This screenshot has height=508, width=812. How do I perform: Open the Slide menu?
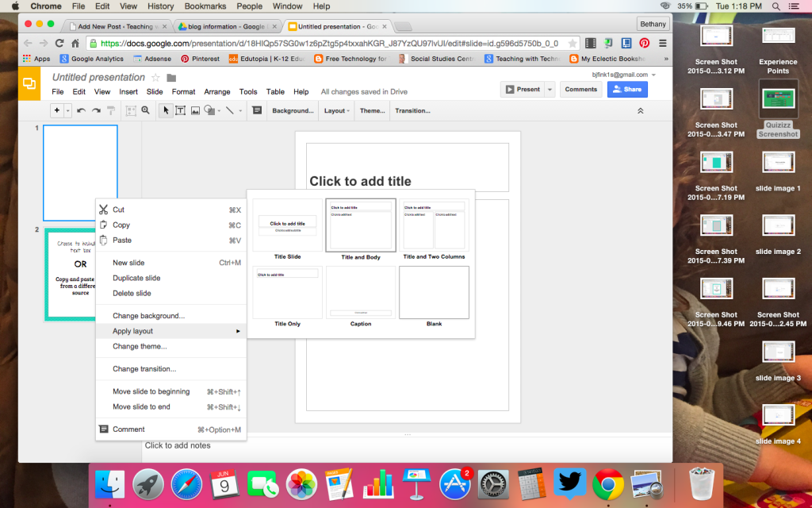(155, 91)
